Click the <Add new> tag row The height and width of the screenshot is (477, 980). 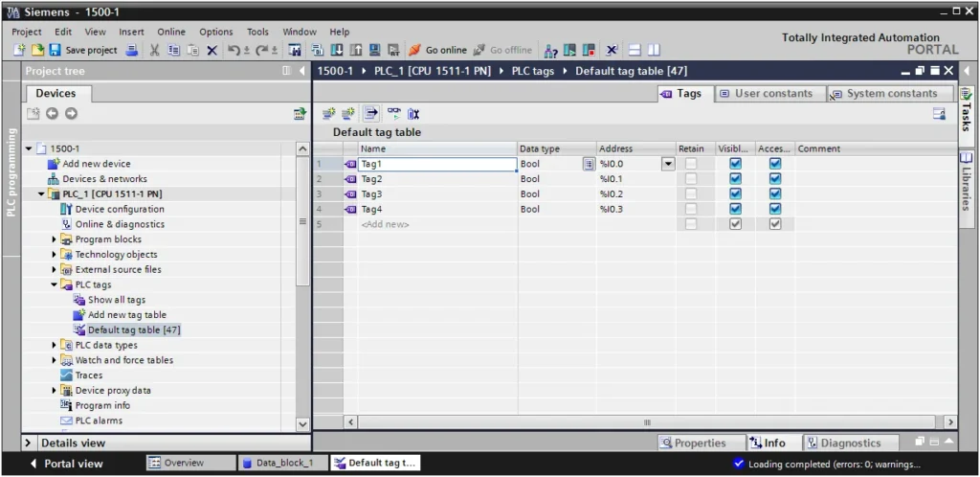coord(385,224)
